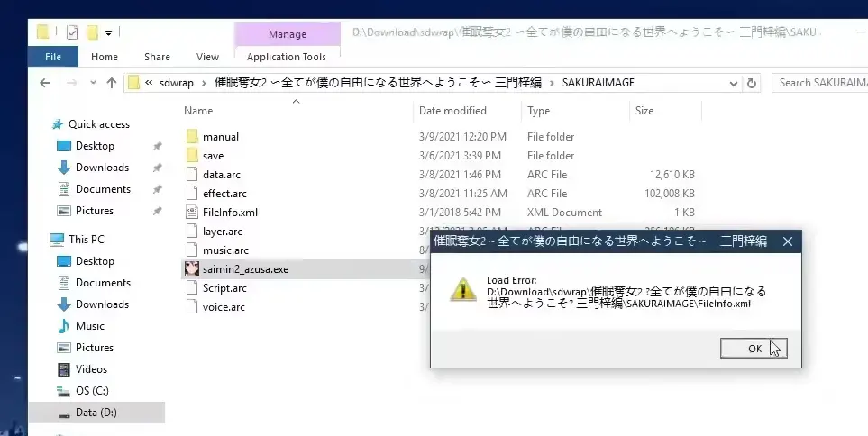
Task: Select Data (D:) drive in sidebar
Action: coord(96,413)
